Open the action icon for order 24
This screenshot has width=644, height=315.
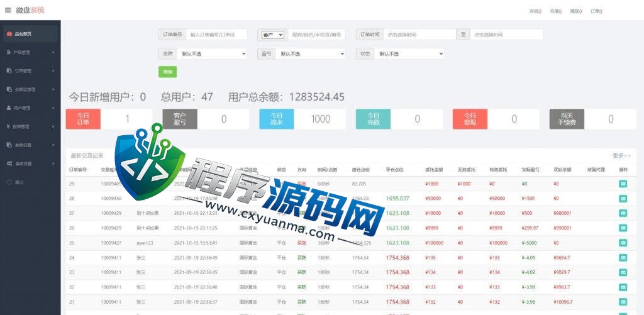coord(623,258)
